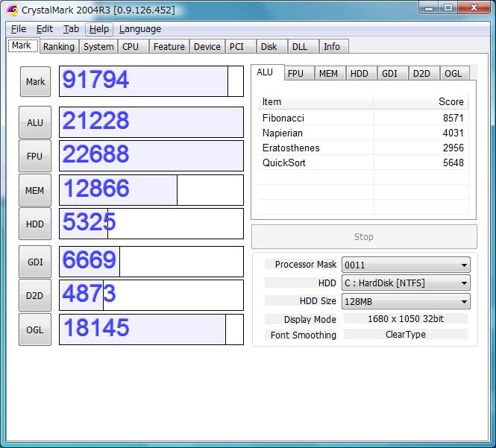Close the CrystalMark window
This screenshot has height=448, width=496.
pos(474,7)
